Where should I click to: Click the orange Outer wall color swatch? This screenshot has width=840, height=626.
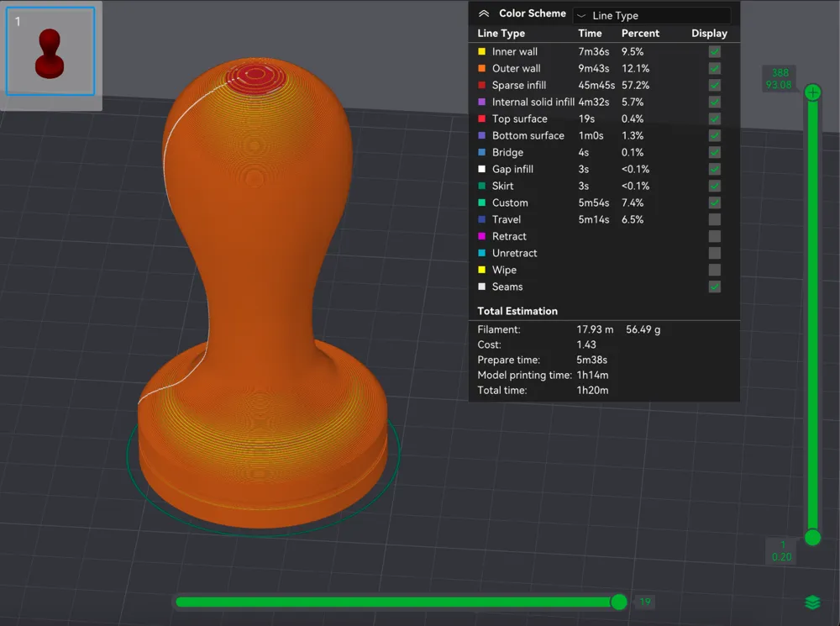481,69
